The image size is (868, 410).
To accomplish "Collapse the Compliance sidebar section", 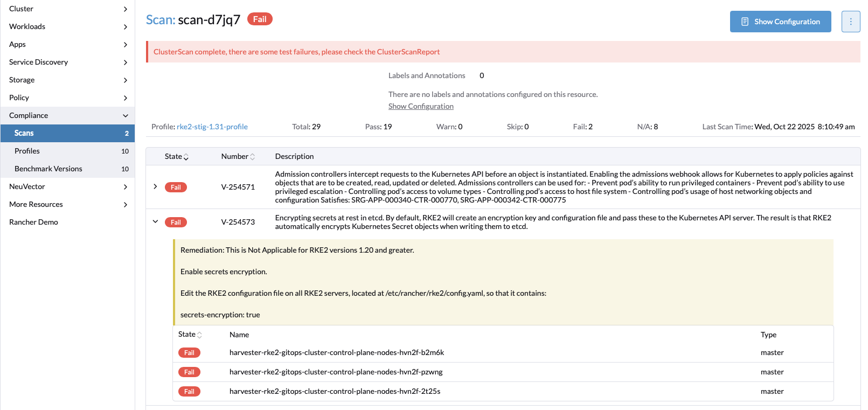I will pyautogui.click(x=125, y=115).
